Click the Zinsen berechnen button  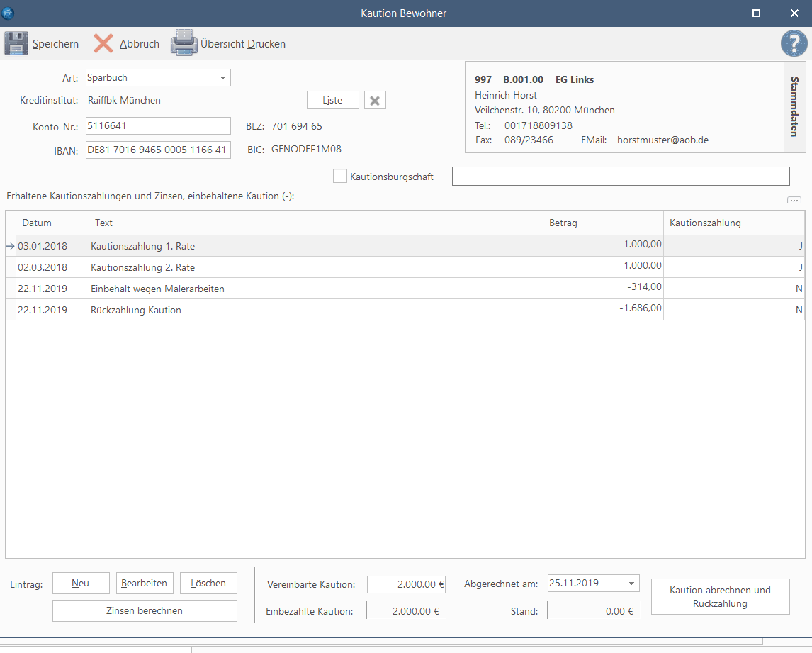pos(145,610)
